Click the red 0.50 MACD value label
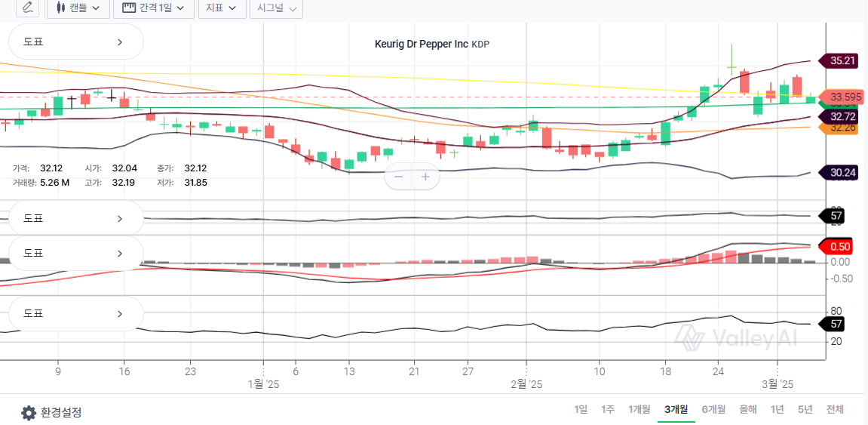Viewport: 868px width, 425px height. pos(839,247)
